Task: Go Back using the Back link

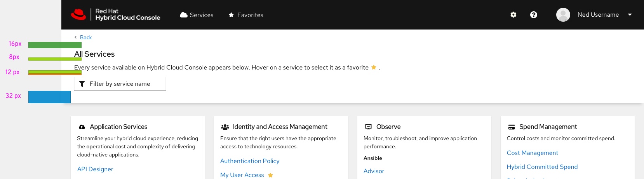Action: tap(85, 37)
